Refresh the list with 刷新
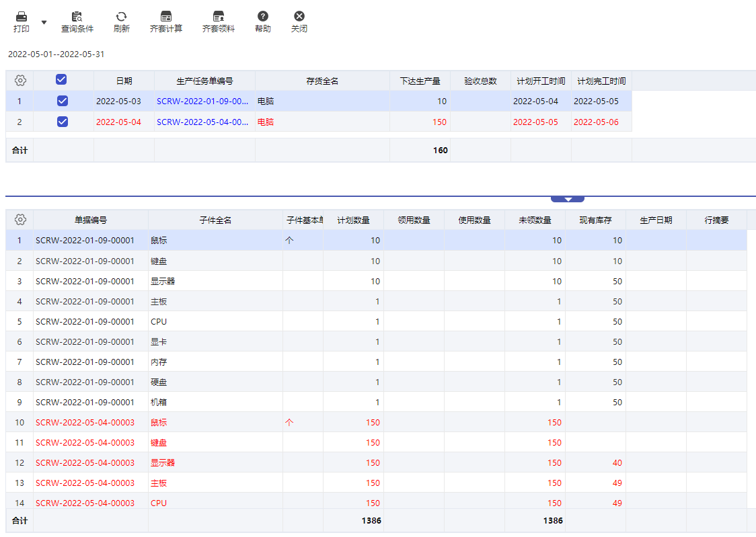Viewport: 756px width, 537px height. (122, 22)
